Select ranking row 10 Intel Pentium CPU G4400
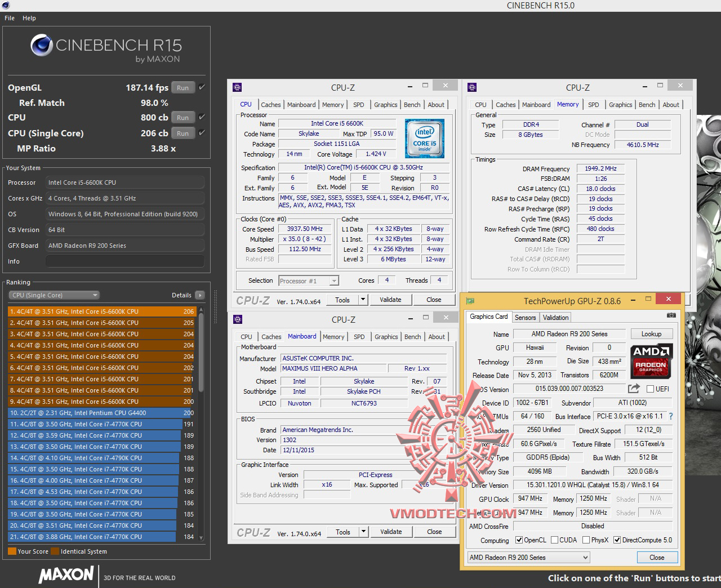Image resolution: width=721 pixels, height=588 pixels. click(x=101, y=413)
